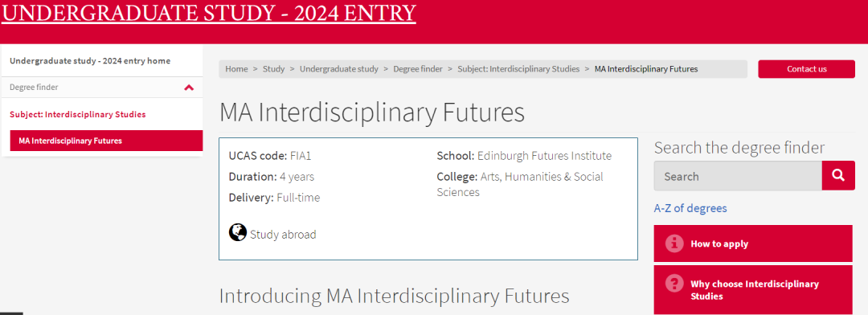This screenshot has width=868, height=315.
Task: Open Subject: Interdisciplinary Studies breadcrumb
Action: point(518,69)
